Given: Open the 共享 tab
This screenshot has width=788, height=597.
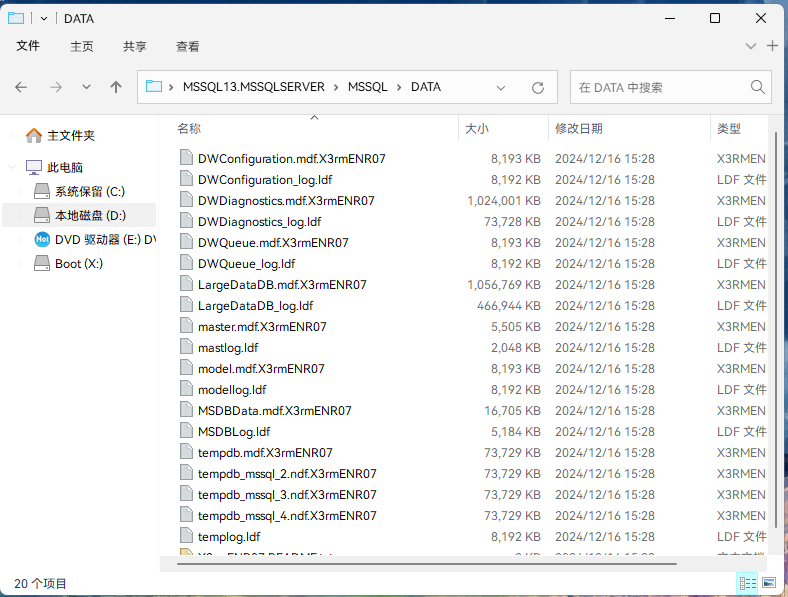Looking at the screenshot, I should [135, 47].
